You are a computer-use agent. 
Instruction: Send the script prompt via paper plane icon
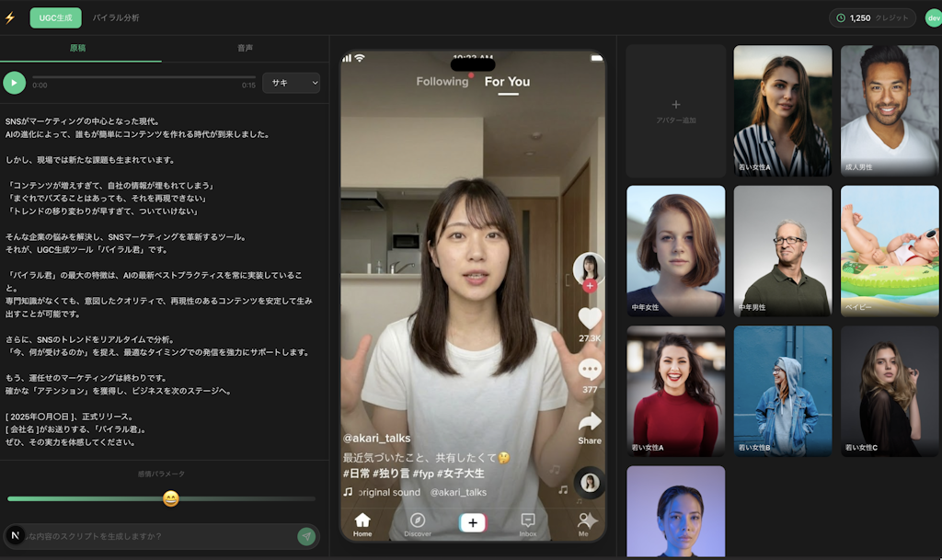[305, 536]
